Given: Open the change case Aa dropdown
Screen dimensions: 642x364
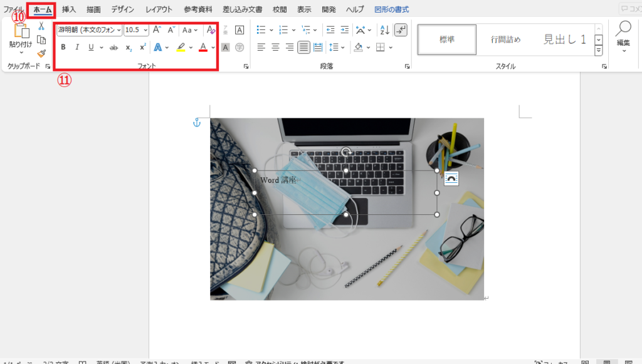Looking at the screenshot, I should pyautogui.click(x=189, y=30).
